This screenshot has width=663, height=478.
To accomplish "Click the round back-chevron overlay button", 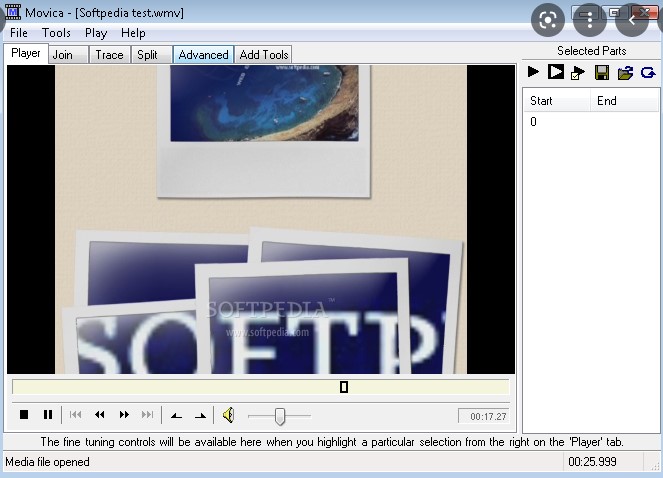I will click(x=632, y=20).
